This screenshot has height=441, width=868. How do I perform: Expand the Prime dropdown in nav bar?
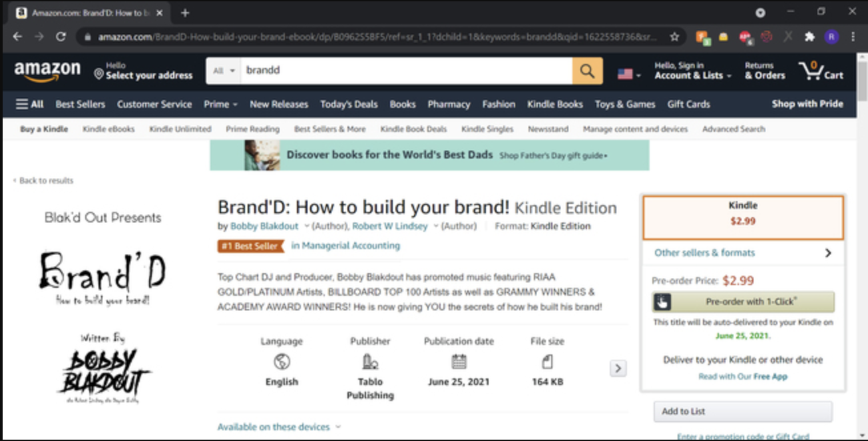click(x=220, y=104)
